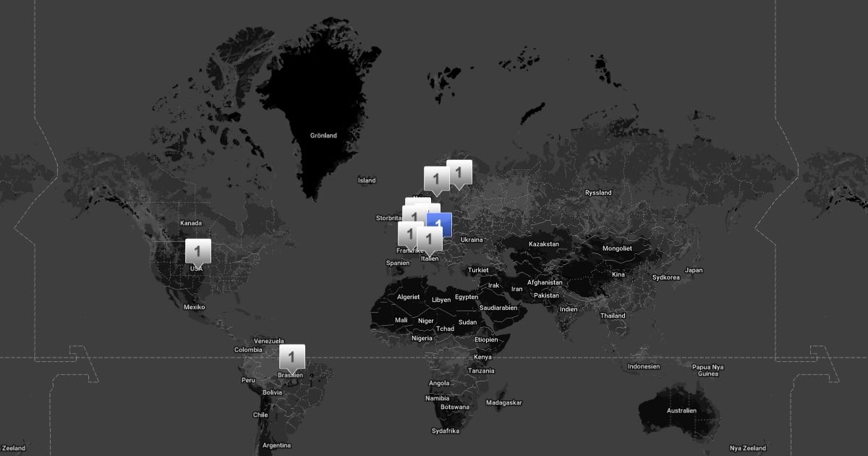The height and width of the screenshot is (456, 868).
Task: Click the Island label
Action: (x=367, y=180)
